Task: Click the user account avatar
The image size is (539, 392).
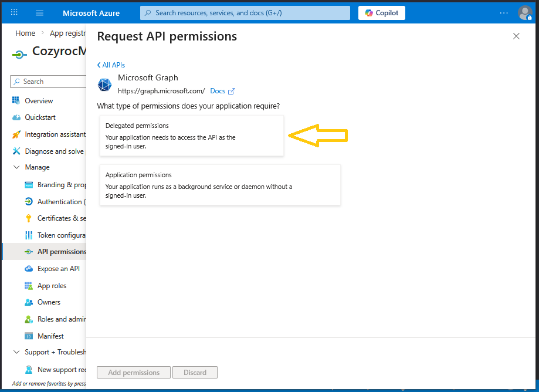Action: 524,13
